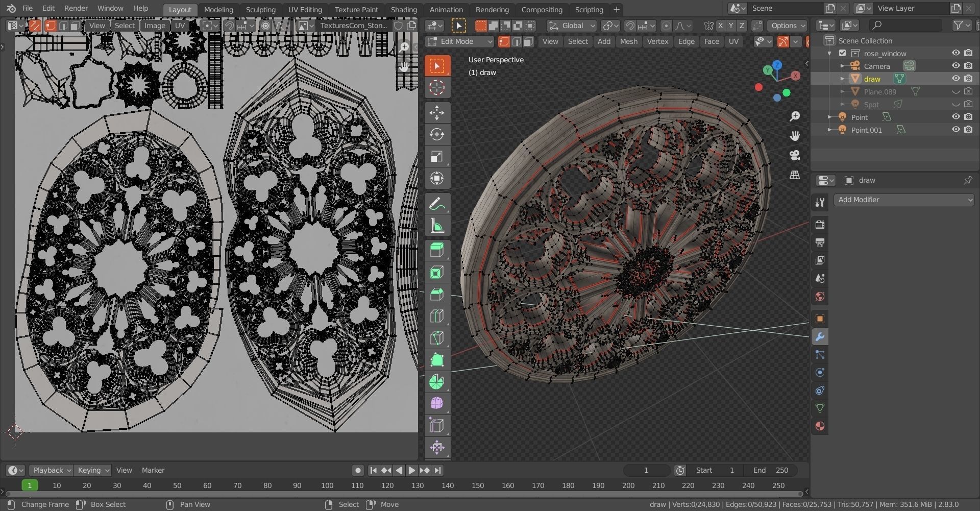Toggle Point light visibility eye
Viewport: 980px width, 511px height.
(x=956, y=117)
